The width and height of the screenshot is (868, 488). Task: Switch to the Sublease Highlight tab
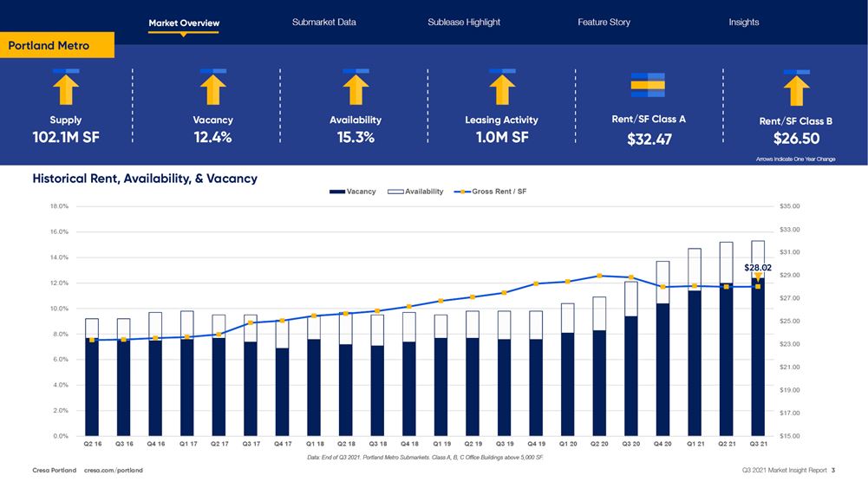464,22
